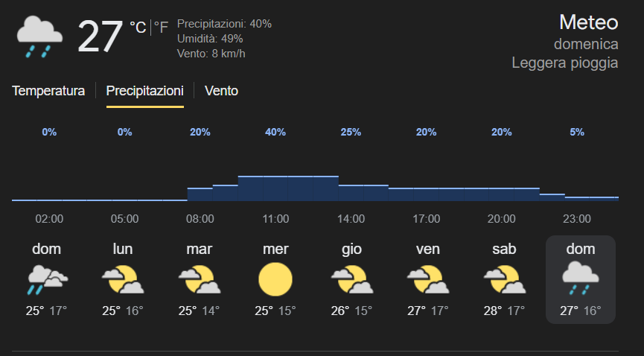The width and height of the screenshot is (644, 356).
Task: Click the Meteo heading
Action: coord(588,22)
